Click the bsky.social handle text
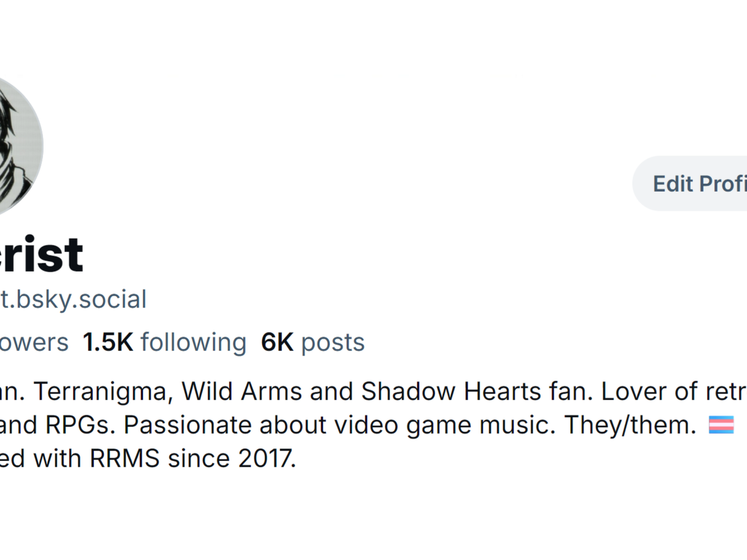747x560 pixels. 73,299
